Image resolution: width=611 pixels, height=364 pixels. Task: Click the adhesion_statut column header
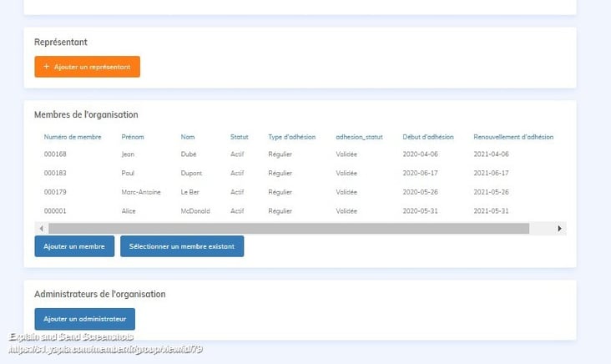[359, 137]
